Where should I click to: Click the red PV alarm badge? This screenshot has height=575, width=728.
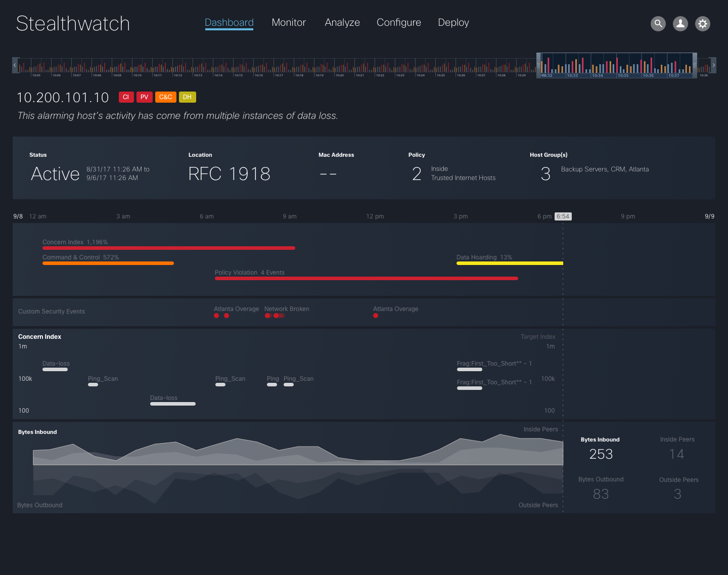pos(145,97)
